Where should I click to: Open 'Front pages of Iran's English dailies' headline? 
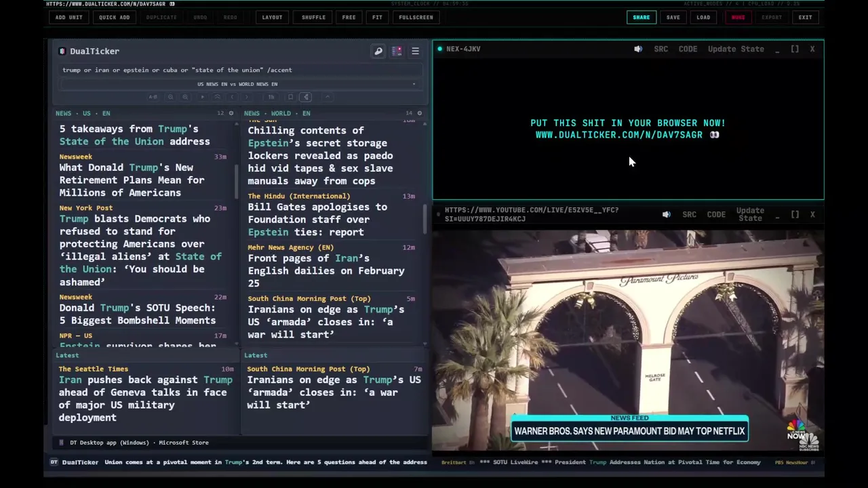pyautogui.click(x=326, y=270)
